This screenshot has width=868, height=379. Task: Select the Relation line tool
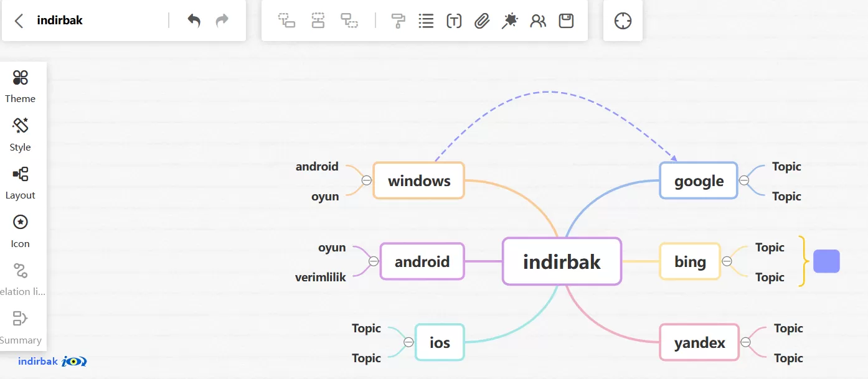click(22, 279)
